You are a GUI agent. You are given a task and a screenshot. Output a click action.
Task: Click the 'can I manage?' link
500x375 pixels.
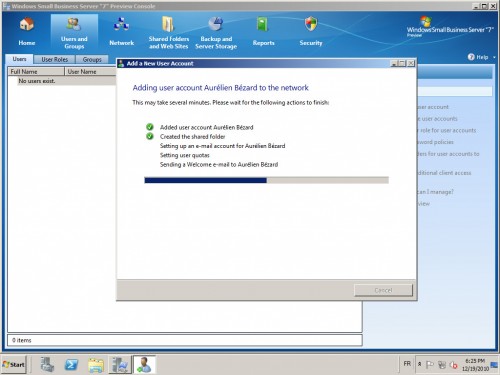point(436,192)
